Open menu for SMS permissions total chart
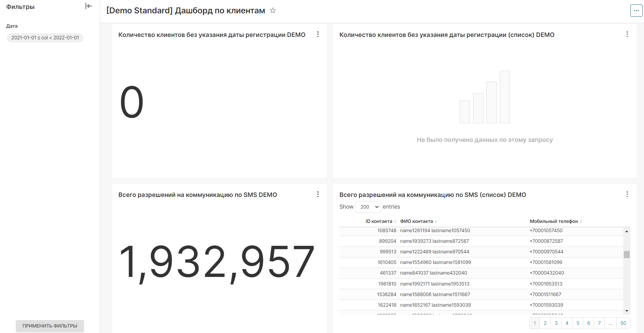 pos(318,195)
